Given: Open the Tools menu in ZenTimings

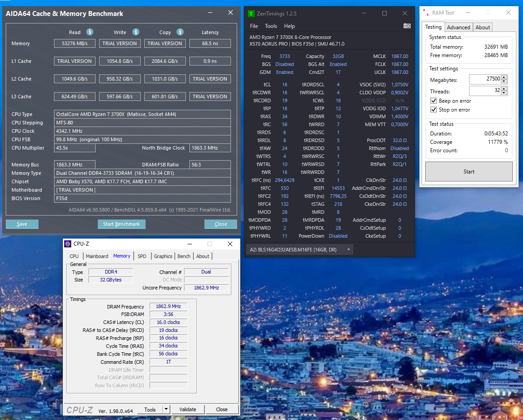Looking at the screenshot, I should [271, 26].
